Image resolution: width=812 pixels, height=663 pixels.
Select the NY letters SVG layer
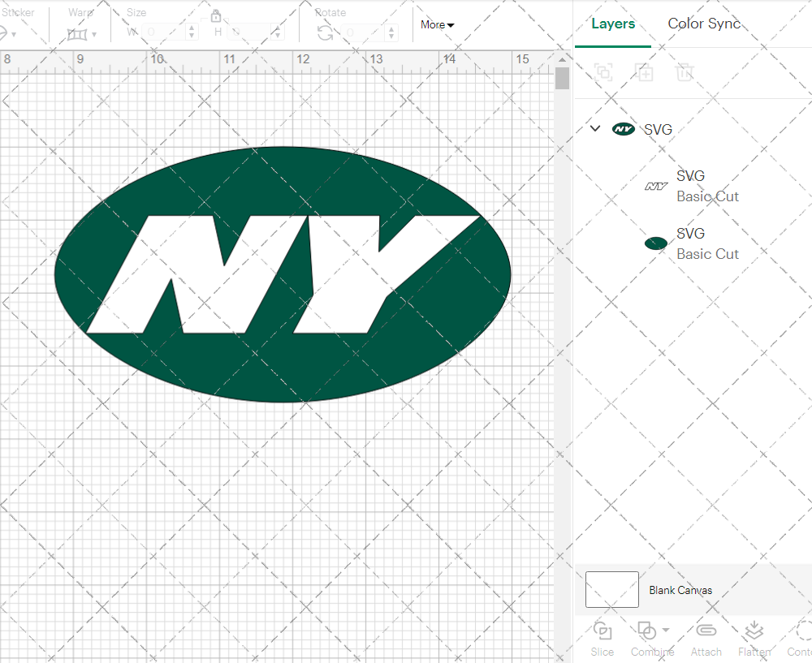pos(706,186)
